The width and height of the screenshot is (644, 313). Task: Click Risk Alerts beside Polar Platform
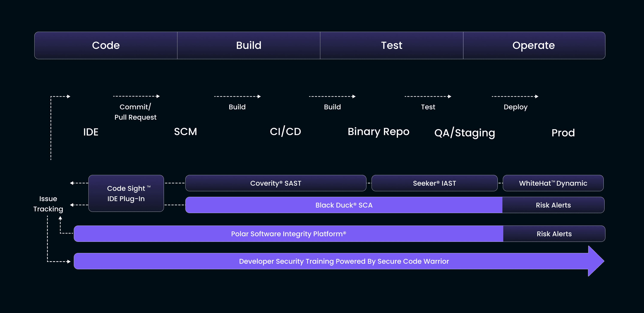coord(554,234)
